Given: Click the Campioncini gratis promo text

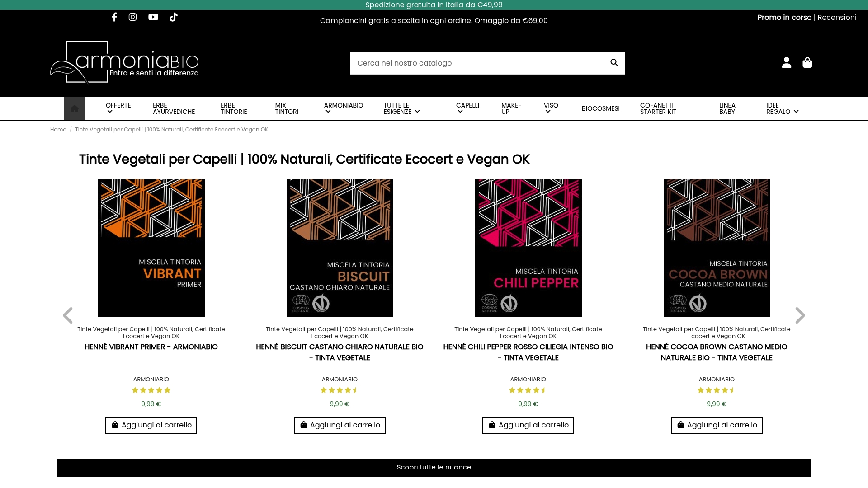Looking at the screenshot, I should coord(434,21).
